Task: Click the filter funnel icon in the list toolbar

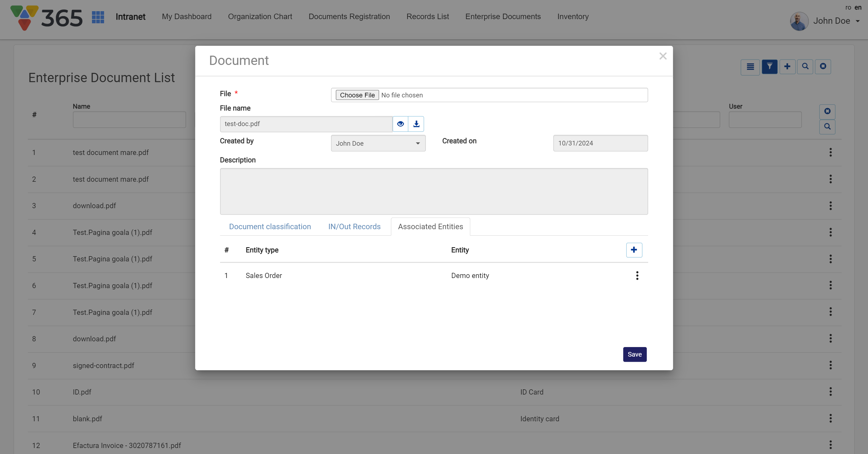Action: (x=769, y=66)
